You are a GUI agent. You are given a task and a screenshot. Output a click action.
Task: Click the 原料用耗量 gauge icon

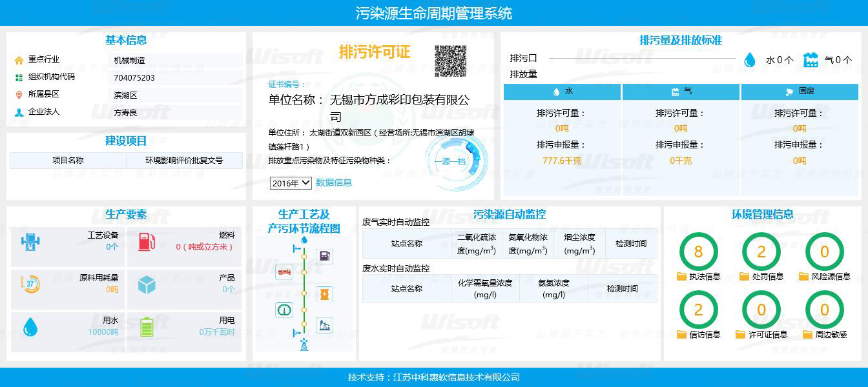(30, 284)
